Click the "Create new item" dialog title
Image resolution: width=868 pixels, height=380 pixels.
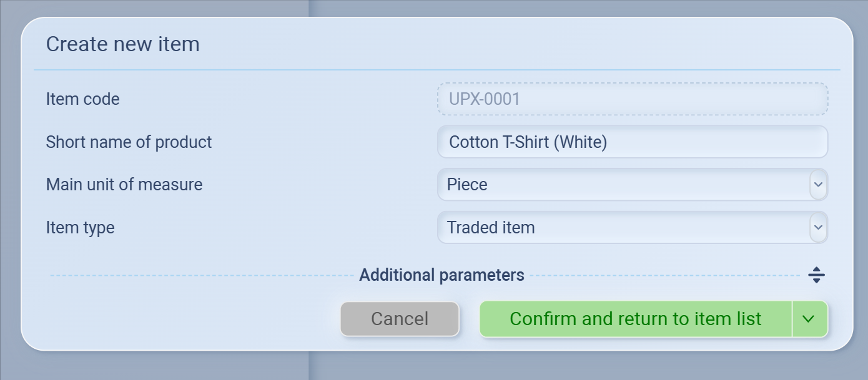[x=122, y=44]
